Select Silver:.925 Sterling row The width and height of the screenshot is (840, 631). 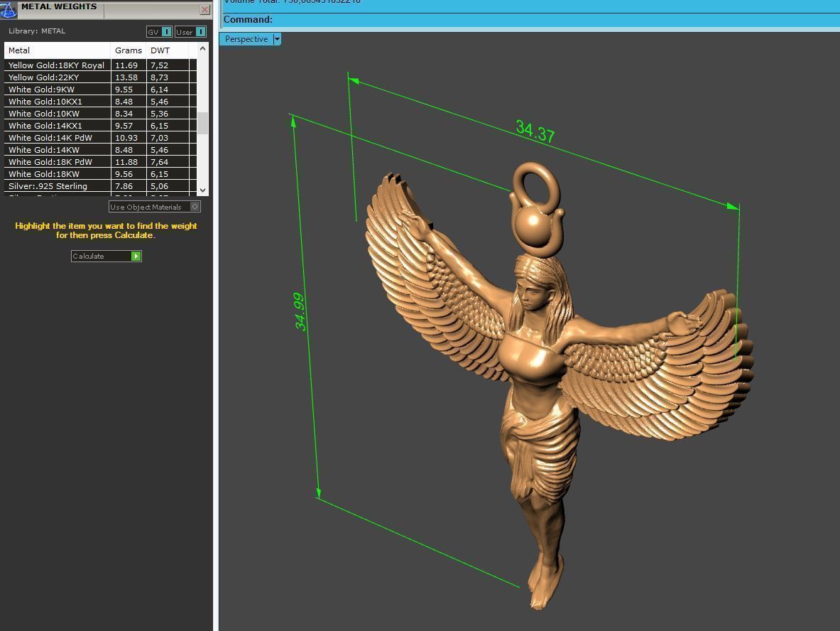point(100,186)
